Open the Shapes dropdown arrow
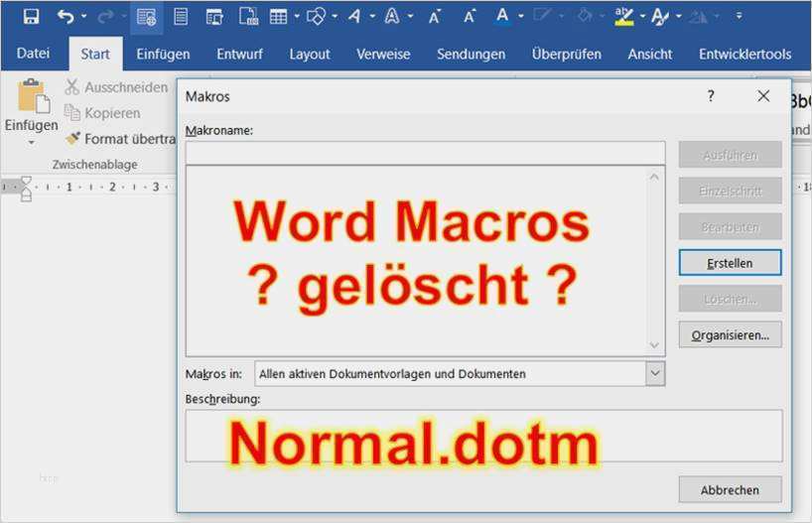This screenshot has width=812, height=523. [335, 17]
